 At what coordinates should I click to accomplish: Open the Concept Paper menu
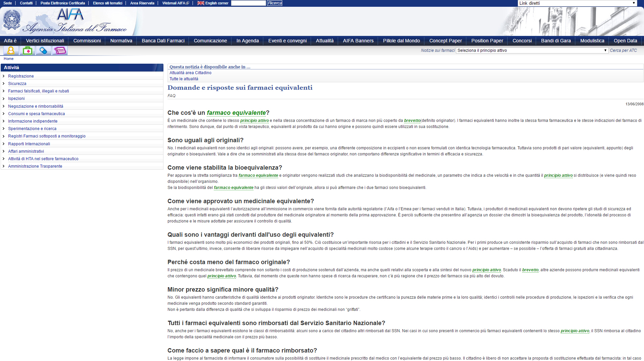445,41
